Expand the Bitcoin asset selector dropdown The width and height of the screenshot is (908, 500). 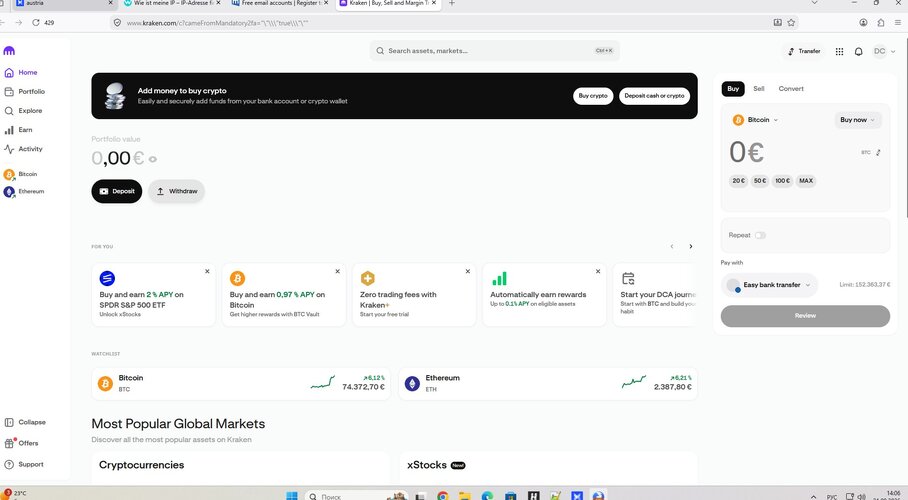click(756, 120)
